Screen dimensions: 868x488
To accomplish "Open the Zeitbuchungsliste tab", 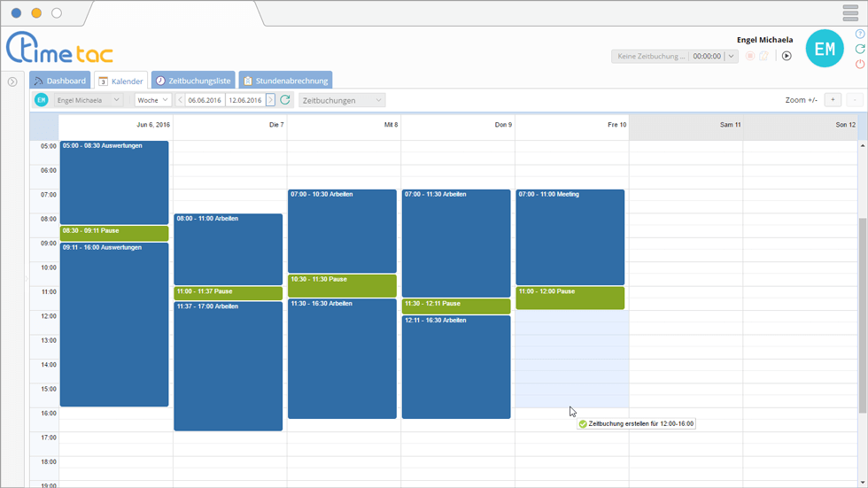I will (193, 81).
